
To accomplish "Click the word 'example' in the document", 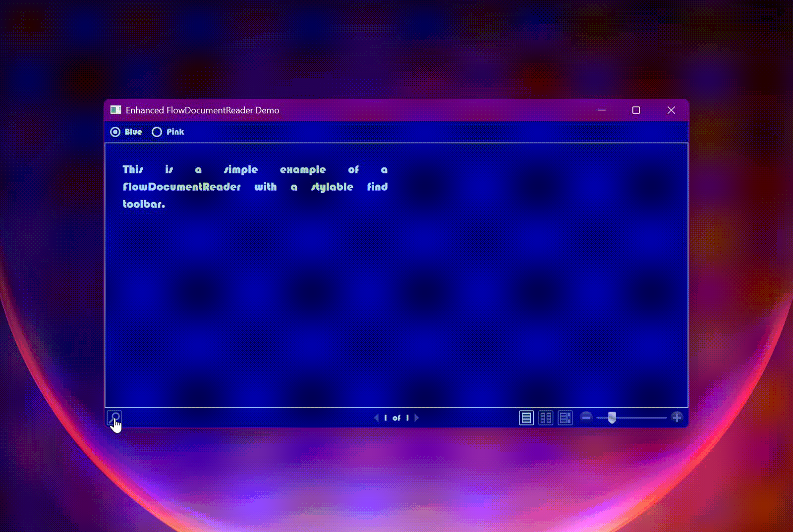I will coord(303,170).
